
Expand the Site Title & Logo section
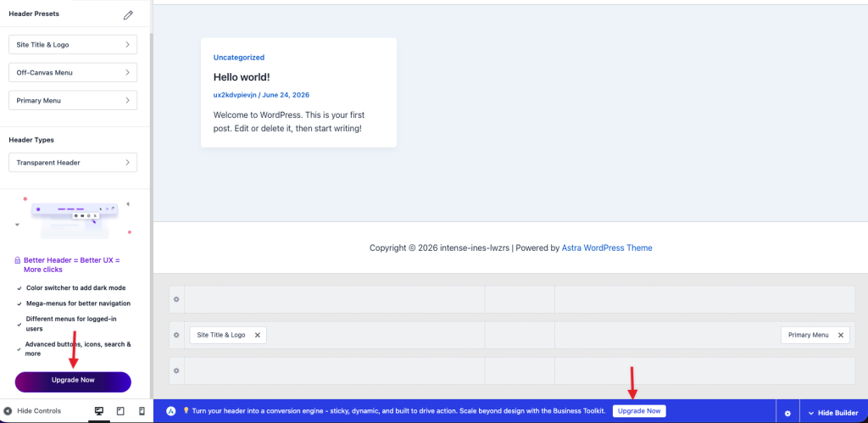click(x=73, y=44)
